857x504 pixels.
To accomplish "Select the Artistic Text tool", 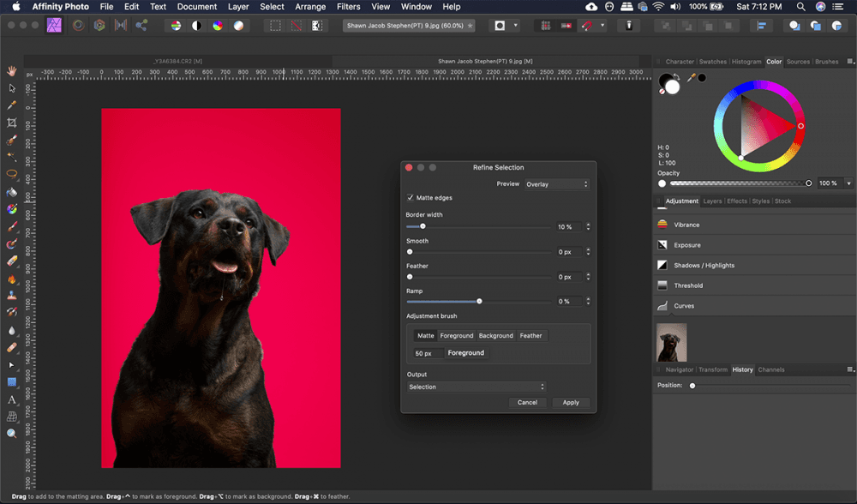I will (12, 399).
